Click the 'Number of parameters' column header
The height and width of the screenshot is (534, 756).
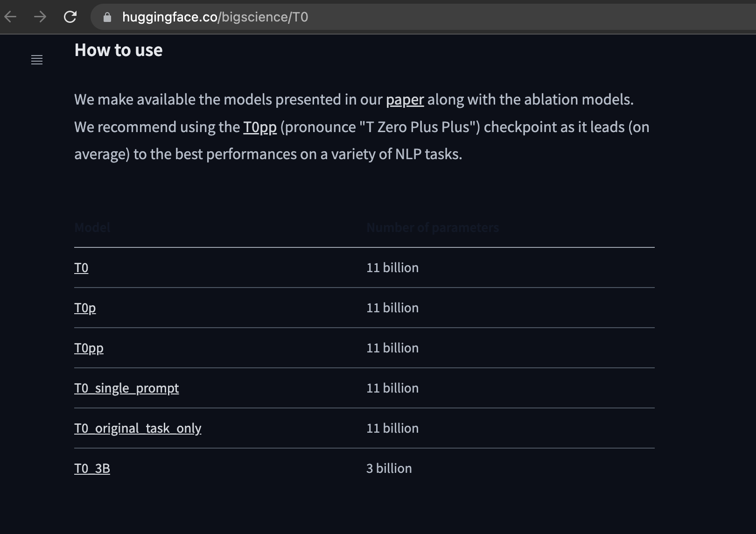click(433, 228)
